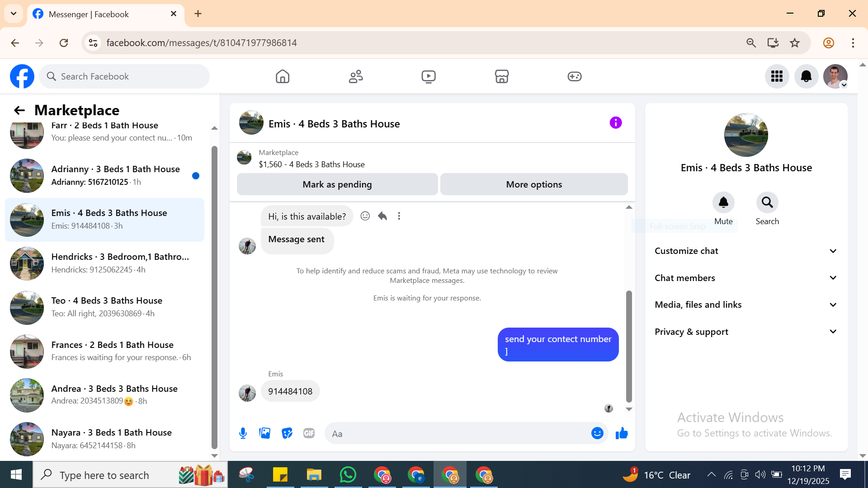
Task: Mute this conversation with bell icon
Action: pos(723,202)
